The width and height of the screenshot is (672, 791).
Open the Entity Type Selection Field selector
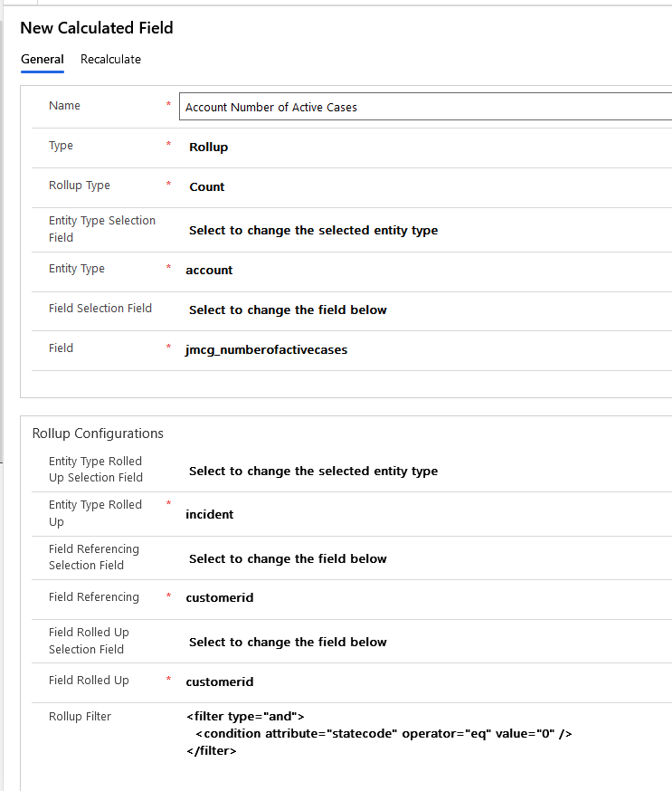click(x=313, y=231)
